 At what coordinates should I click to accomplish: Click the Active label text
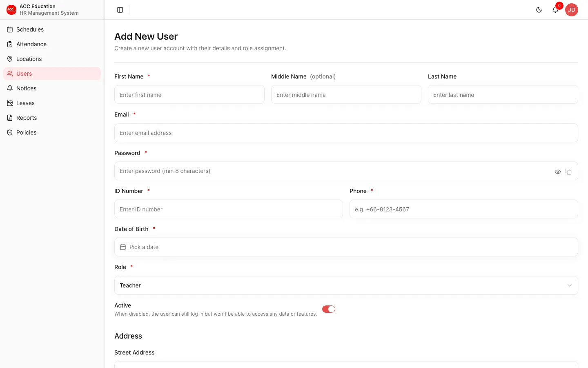coord(122,305)
